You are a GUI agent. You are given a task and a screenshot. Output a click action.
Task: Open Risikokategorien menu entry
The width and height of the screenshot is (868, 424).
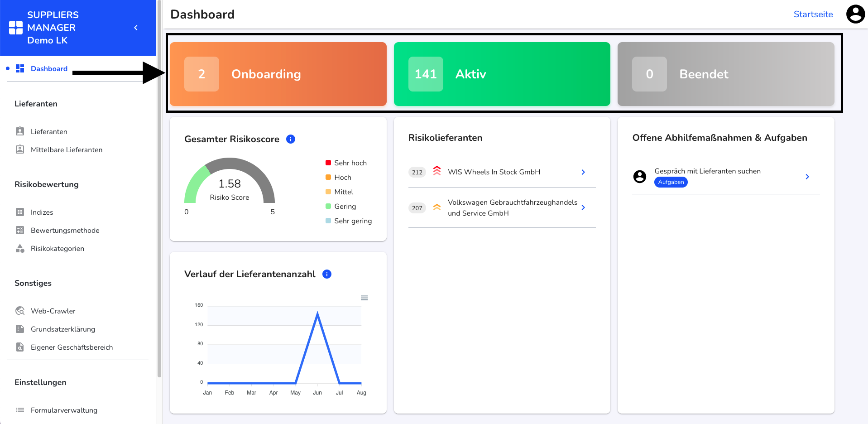tap(58, 248)
